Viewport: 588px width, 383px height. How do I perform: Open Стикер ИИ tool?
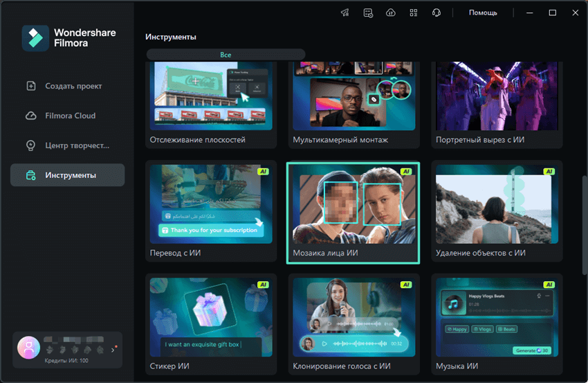click(x=211, y=324)
